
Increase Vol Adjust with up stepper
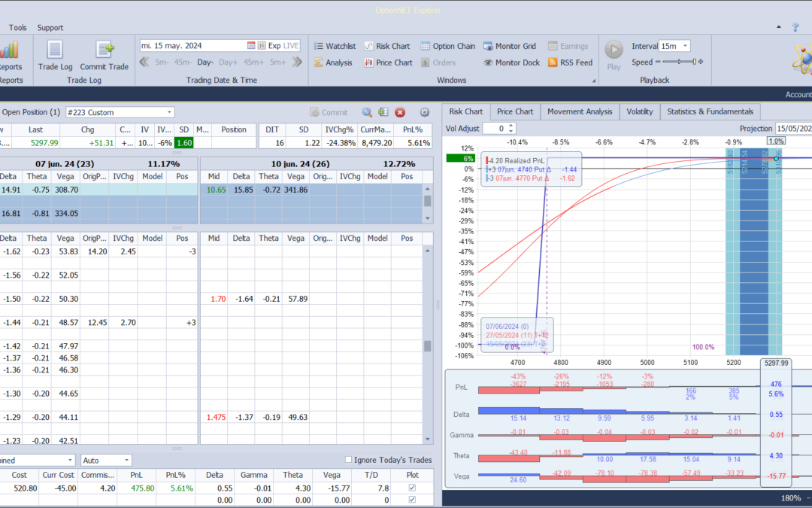tap(511, 126)
